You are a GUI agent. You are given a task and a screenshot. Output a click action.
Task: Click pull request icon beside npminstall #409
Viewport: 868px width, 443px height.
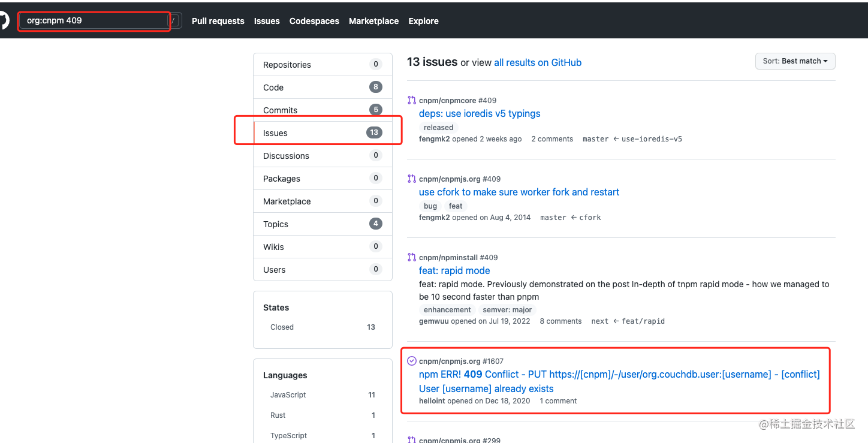click(412, 257)
